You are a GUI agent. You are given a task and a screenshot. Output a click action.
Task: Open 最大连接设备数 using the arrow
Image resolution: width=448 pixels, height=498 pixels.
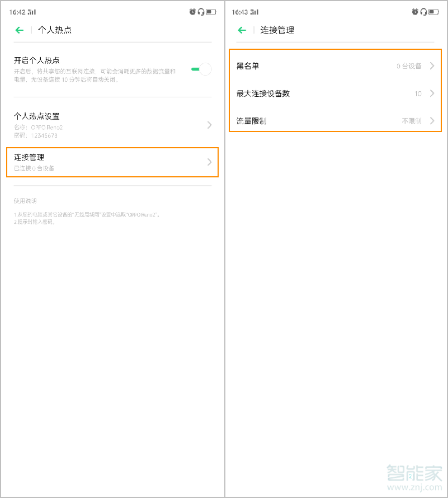431,93
